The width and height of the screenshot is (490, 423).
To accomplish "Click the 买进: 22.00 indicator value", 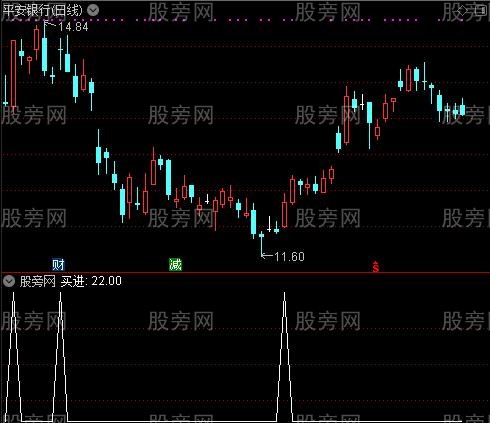I will pos(91,281).
